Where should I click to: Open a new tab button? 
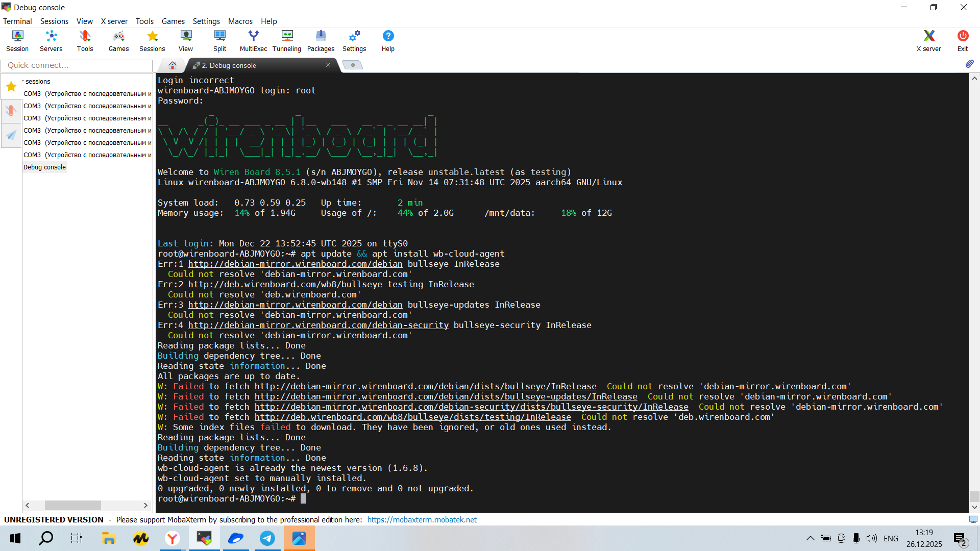click(352, 65)
